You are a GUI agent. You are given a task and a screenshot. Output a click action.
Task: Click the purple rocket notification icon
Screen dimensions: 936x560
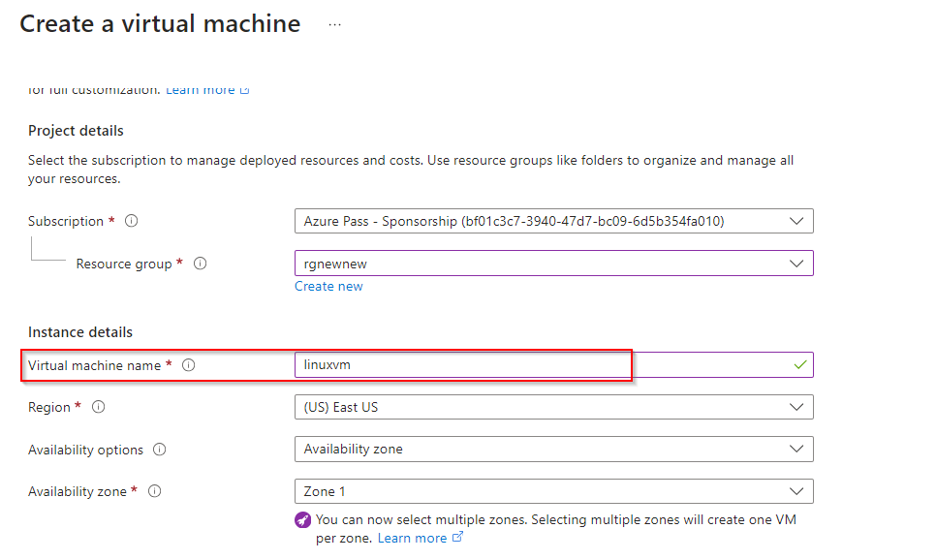click(303, 519)
